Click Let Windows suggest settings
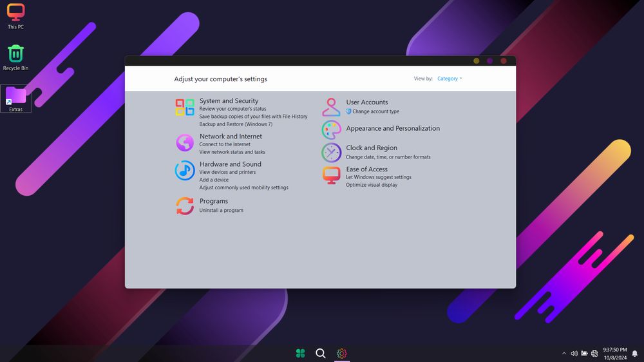Image resolution: width=644 pixels, height=362 pixels. point(378,177)
